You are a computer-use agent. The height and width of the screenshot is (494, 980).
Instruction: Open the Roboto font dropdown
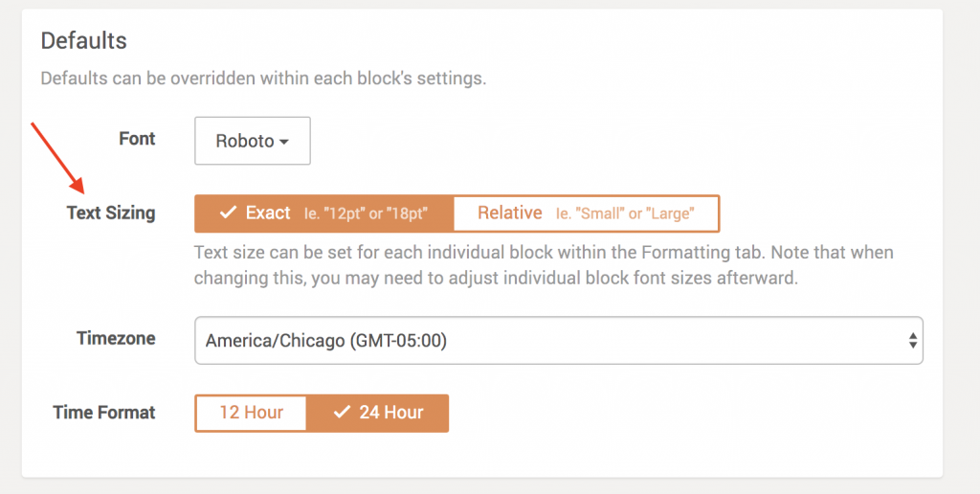(253, 141)
